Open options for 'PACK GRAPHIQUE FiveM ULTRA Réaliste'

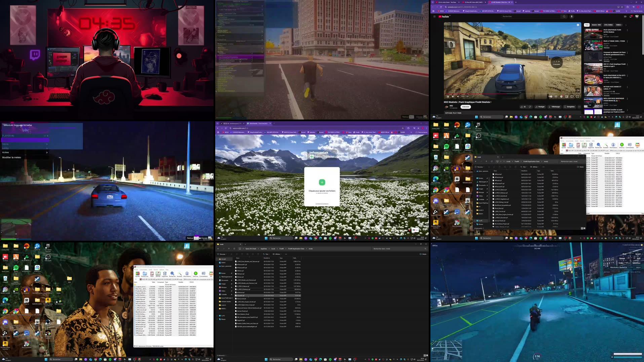[627, 30]
